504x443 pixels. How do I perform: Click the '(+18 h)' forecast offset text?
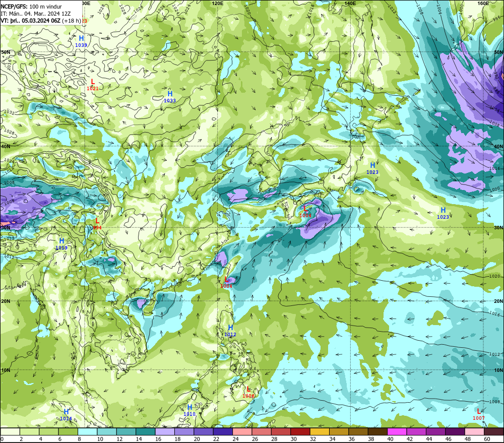72,21
